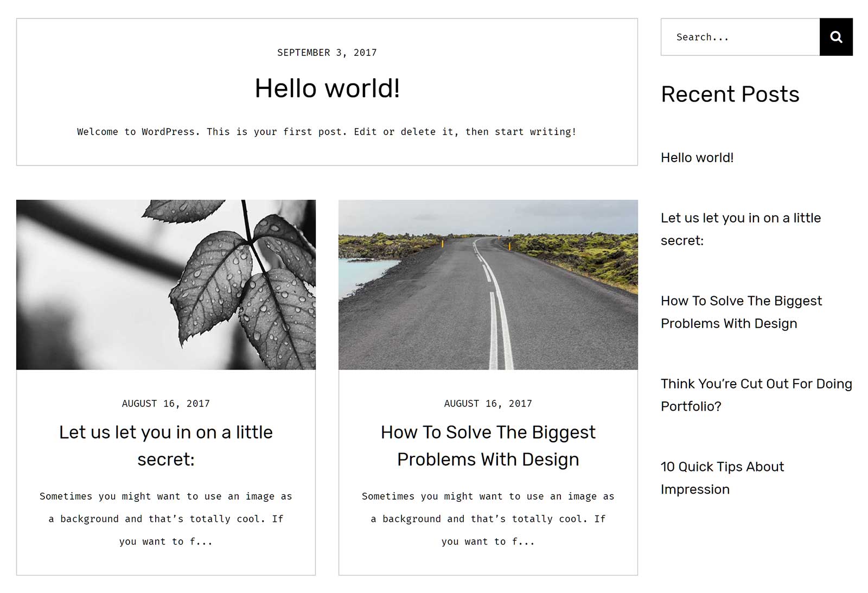Open the "Hello world!" post title

click(327, 88)
